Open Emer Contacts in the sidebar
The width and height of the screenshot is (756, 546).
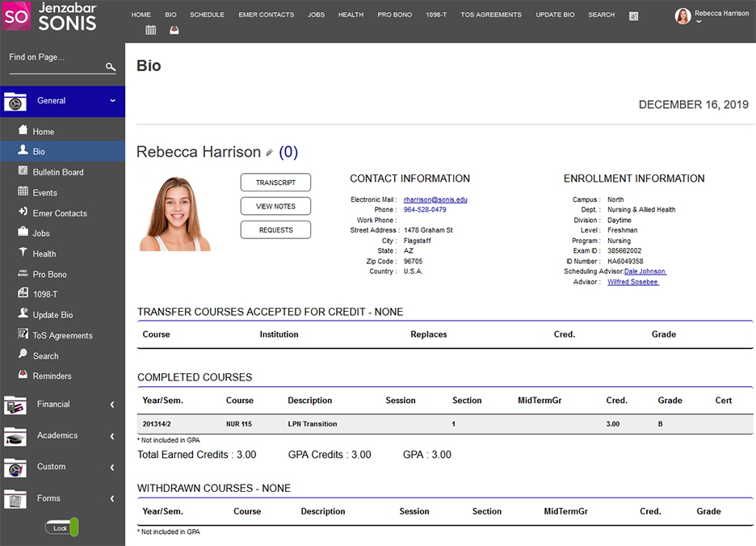(59, 213)
